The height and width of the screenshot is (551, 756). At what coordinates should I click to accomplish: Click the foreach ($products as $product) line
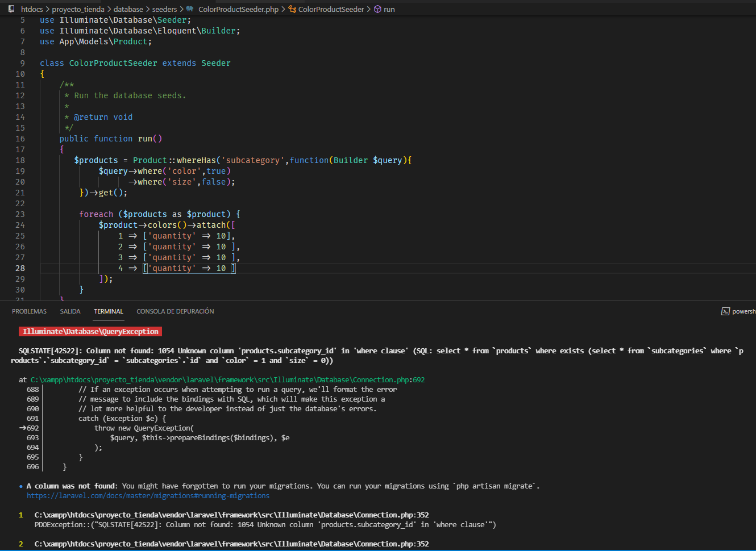[x=160, y=214]
